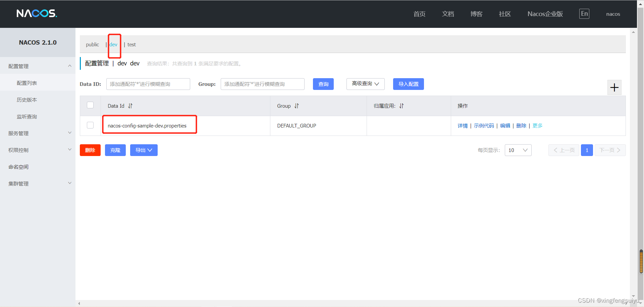
Task: Switch to the test namespace tab
Action: point(131,45)
